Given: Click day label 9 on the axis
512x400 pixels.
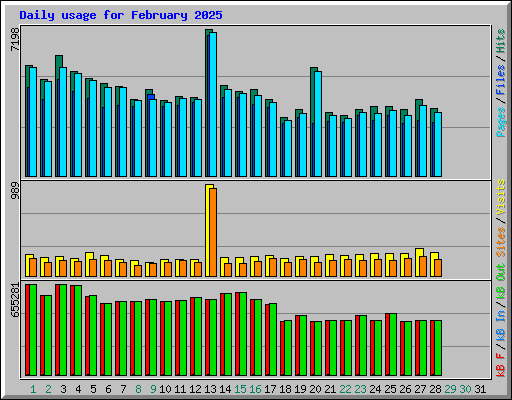Looking at the screenshot, I should 153,389.
